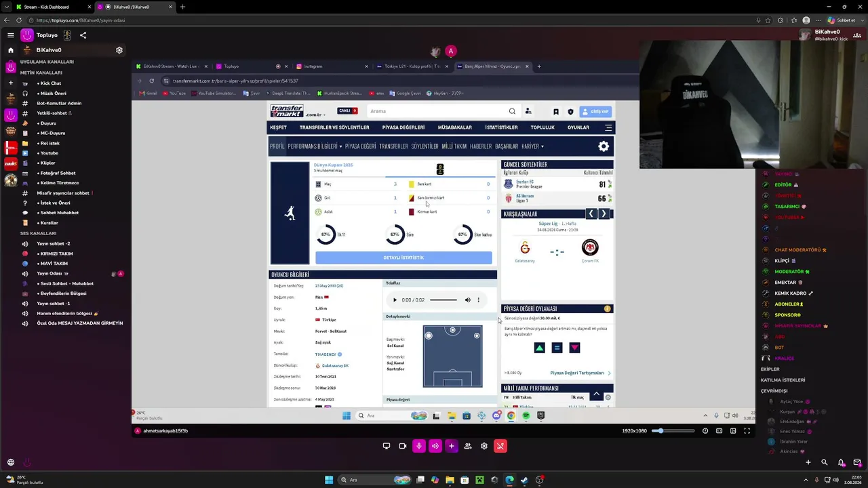Click the Transfermarkt search magnifier icon
This screenshot has width=868, height=488.
[x=512, y=111]
